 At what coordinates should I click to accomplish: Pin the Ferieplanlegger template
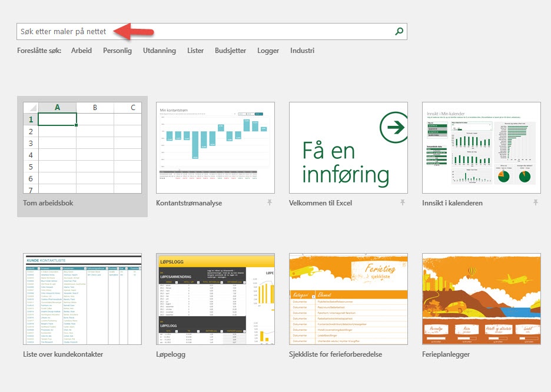[x=535, y=354]
